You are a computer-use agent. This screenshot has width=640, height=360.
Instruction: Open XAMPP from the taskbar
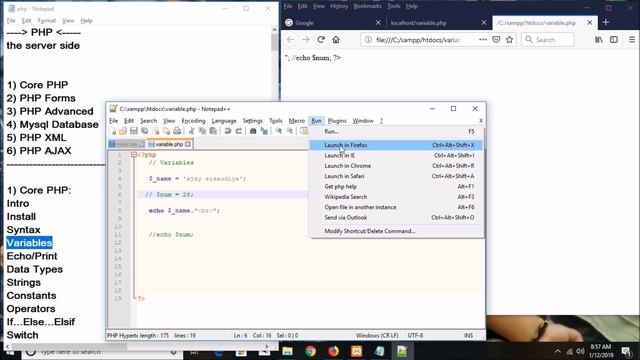point(356,351)
